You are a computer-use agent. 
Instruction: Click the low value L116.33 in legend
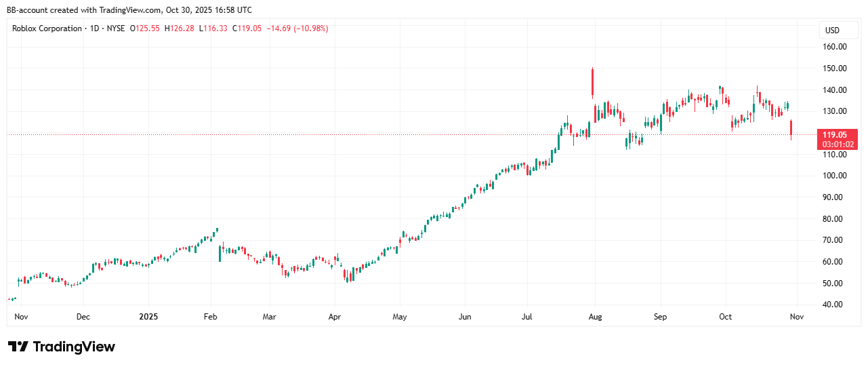pos(213,28)
